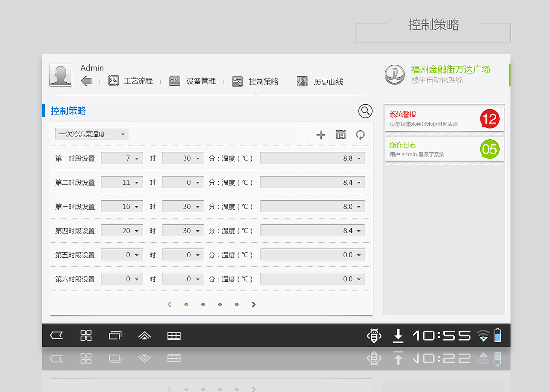Image resolution: width=549 pixels, height=392 pixels.
Task: Tap the Android back button in system bar
Action: [x=57, y=335]
